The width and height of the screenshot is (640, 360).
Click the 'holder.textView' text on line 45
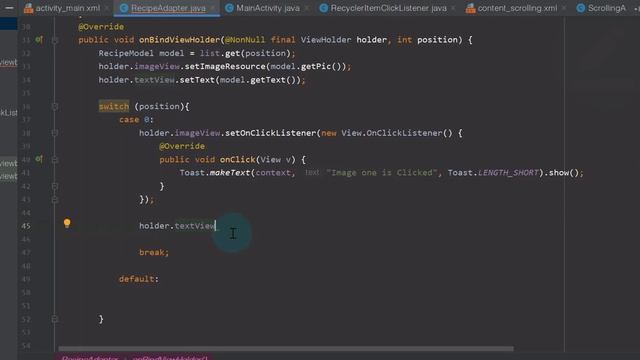pyautogui.click(x=177, y=226)
